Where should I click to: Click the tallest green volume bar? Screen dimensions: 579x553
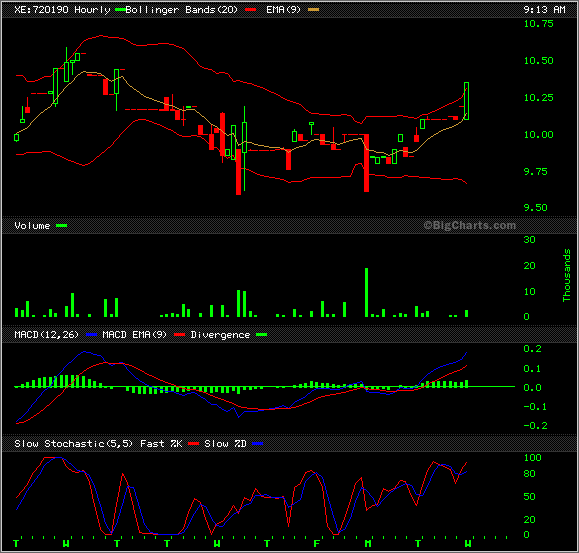[367, 292]
